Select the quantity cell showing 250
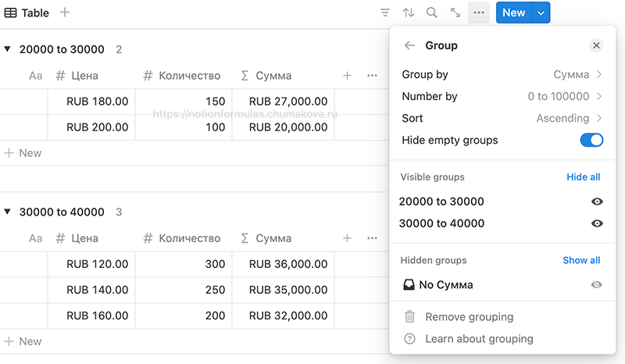Screen dimensions: 625x364 point(184,290)
